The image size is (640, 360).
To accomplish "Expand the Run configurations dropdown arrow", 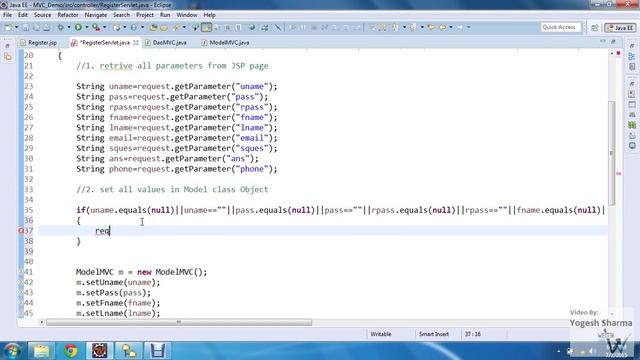I will pos(87,27).
